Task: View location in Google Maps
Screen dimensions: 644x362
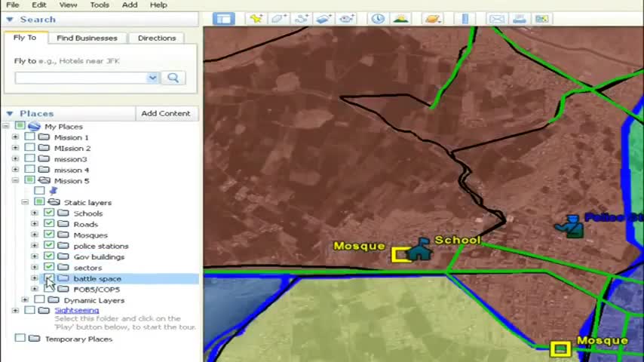Action: click(542, 19)
